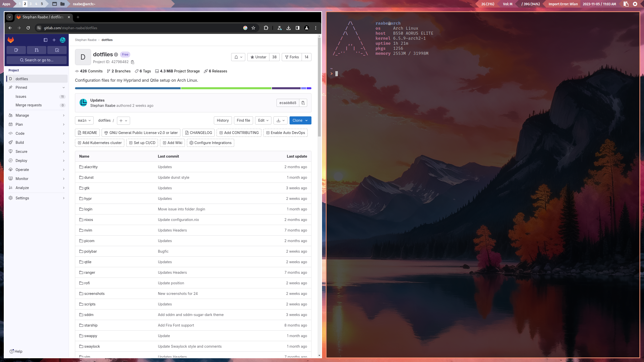
Task: Select the Stephan Raabe / dotfiles browser tab
Action: click(43, 17)
